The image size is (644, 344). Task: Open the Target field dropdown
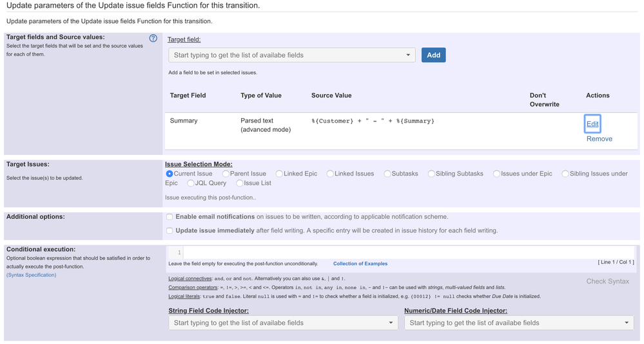(291, 55)
